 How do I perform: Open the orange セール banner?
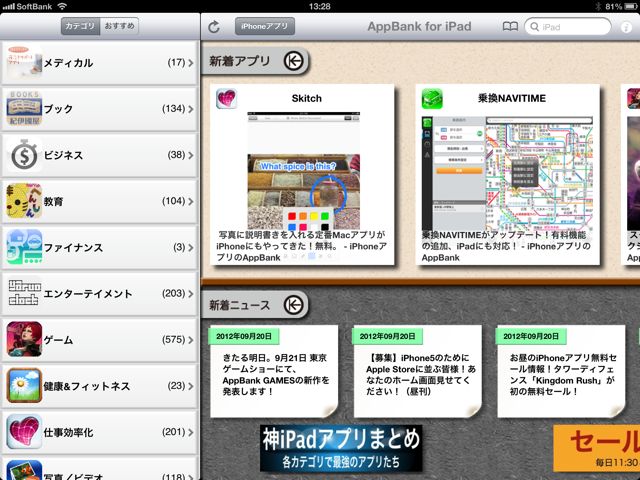click(597, 449)
